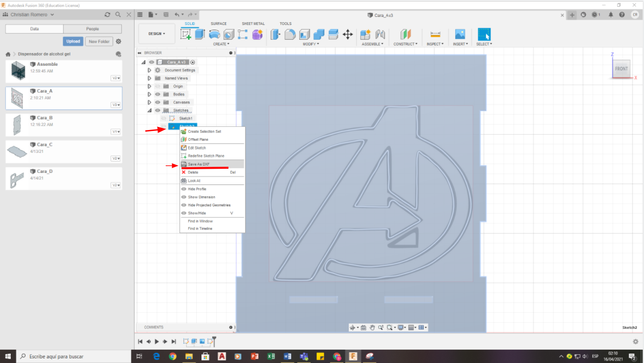Image resolution: width=644 pixels, height=363 pixels.
Task: Toggle the show data panel grid icon
Action: 140,15
